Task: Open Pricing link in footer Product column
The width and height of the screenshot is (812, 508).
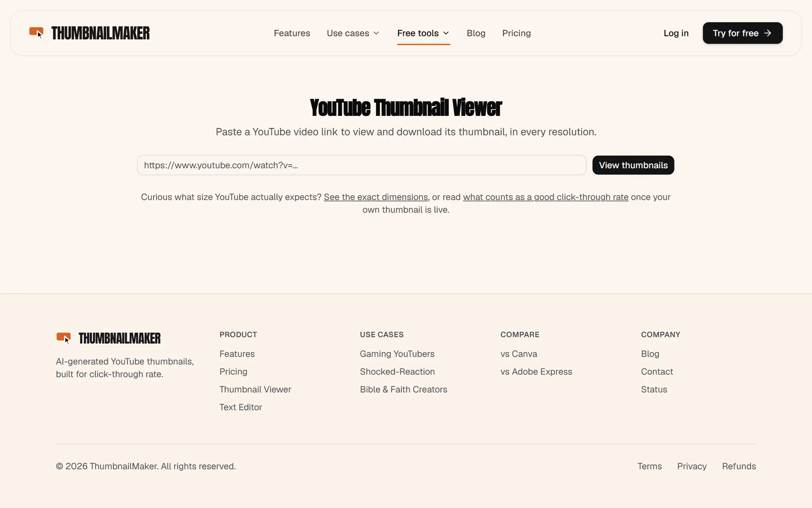Action: click(x=233, y=371)
